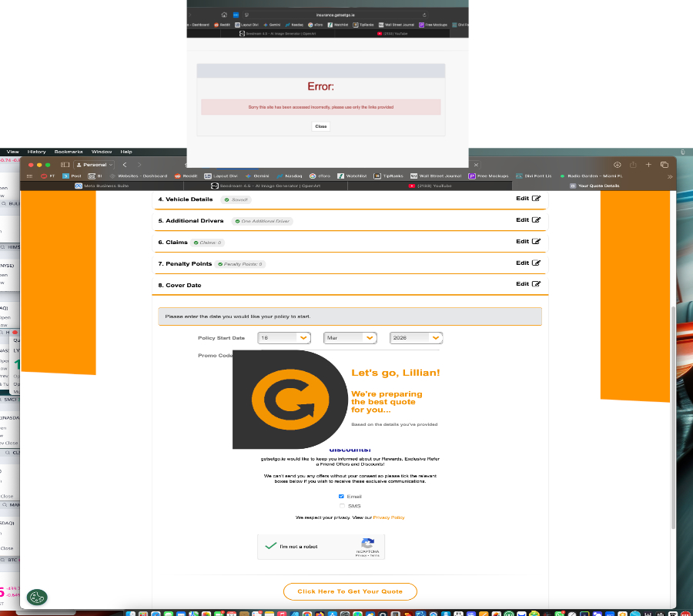Toggle the I'm not a robot checkbox
This screenshot has height=616, width=693.
(x=271, y=546)
